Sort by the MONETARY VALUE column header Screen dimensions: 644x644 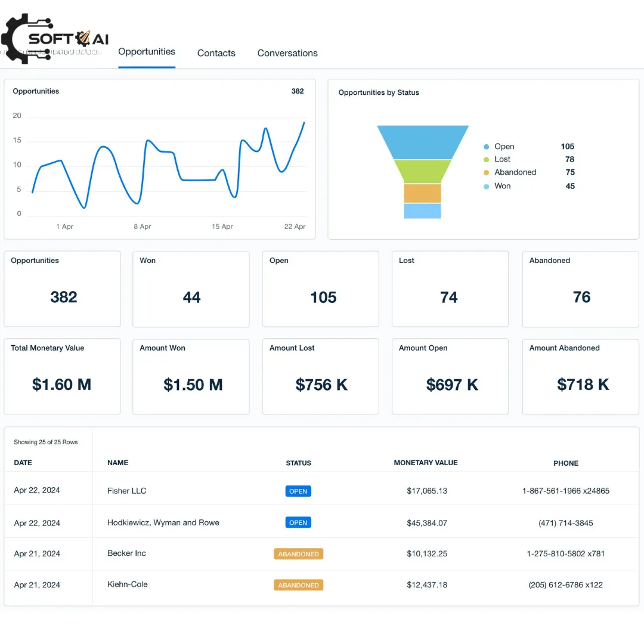[426, 463]
